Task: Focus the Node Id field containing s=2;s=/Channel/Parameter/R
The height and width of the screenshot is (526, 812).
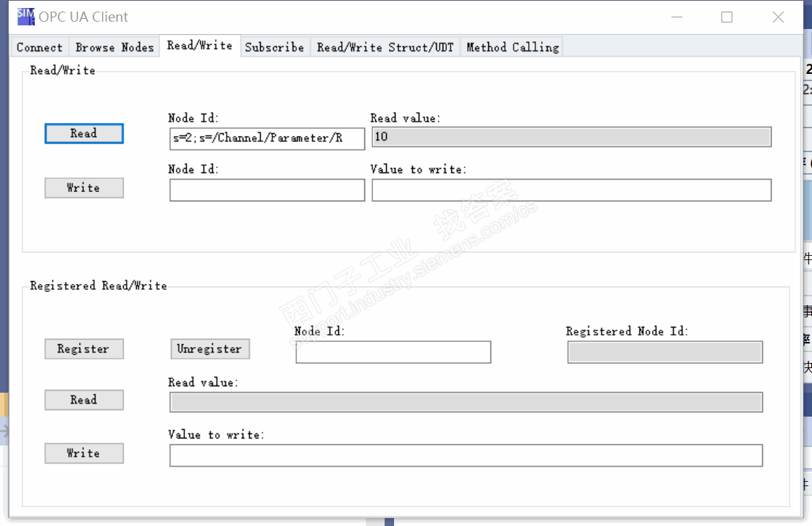Action: point(267,139)
